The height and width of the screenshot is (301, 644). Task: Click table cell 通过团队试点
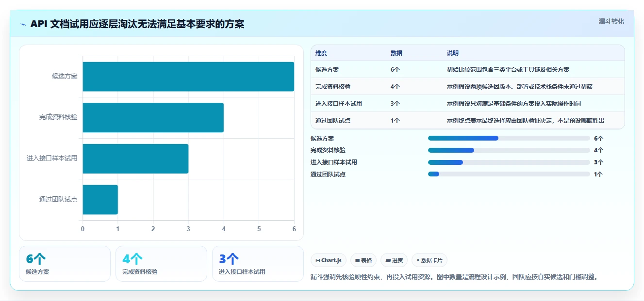(333, 121)
